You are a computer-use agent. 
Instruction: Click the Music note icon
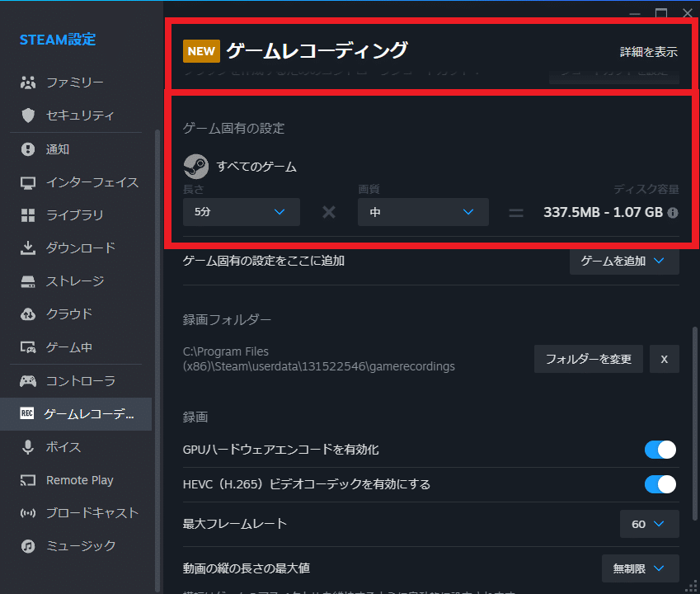click(28, 546)
